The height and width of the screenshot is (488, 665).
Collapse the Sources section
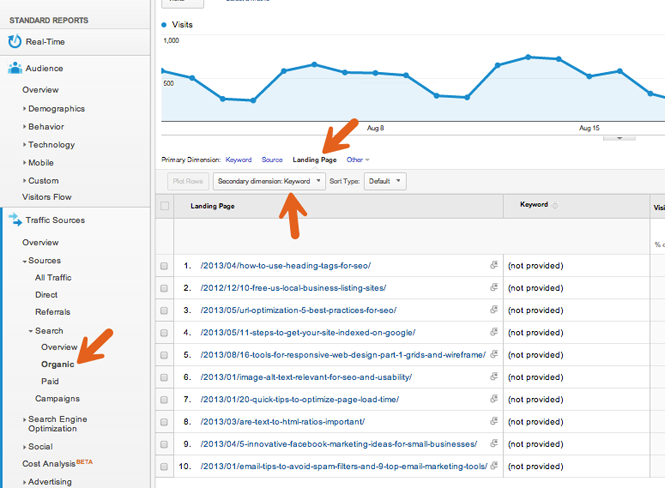click(42, 260)
